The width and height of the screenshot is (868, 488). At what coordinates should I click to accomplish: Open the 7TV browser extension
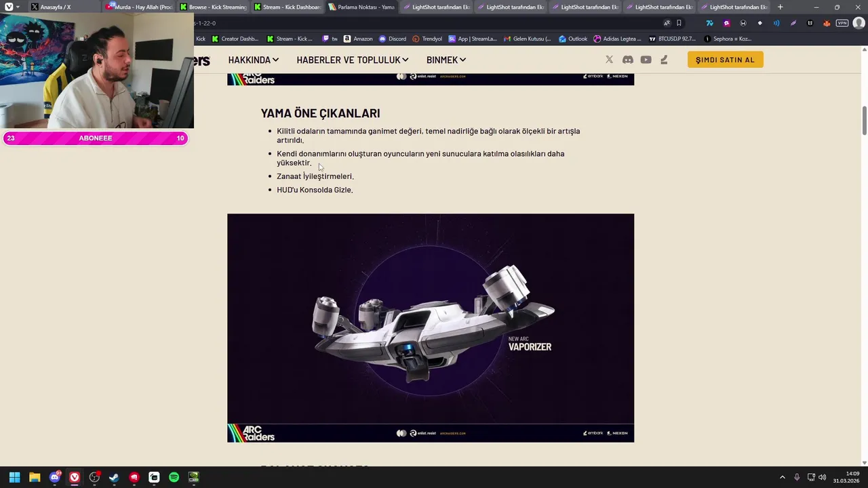709,23
